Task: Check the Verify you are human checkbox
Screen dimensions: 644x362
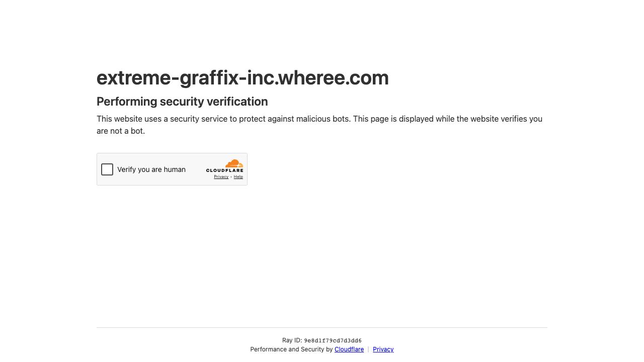Action: click(107, 169)
